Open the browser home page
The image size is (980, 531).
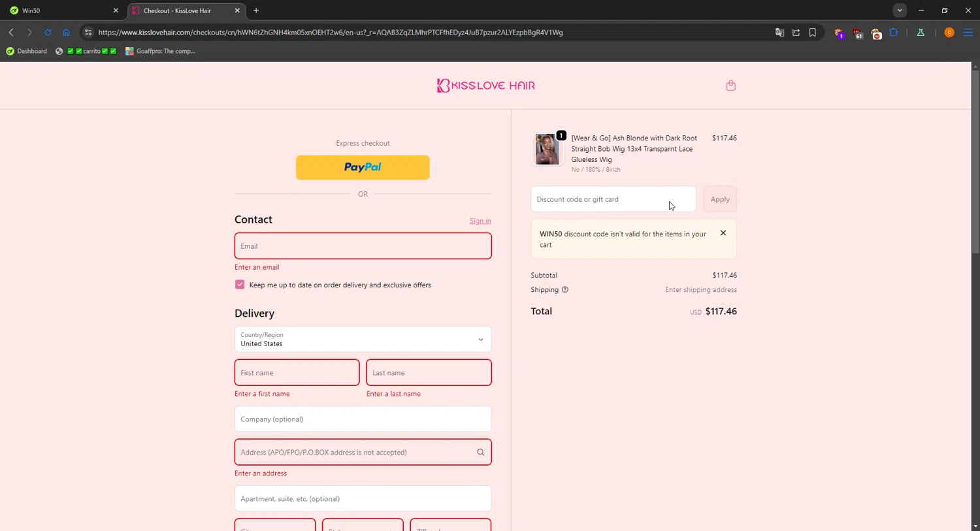click(x=66, y=32)
